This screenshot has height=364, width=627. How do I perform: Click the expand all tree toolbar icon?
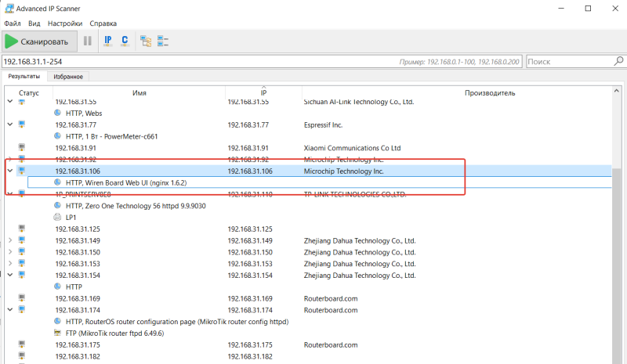[146, 41]
